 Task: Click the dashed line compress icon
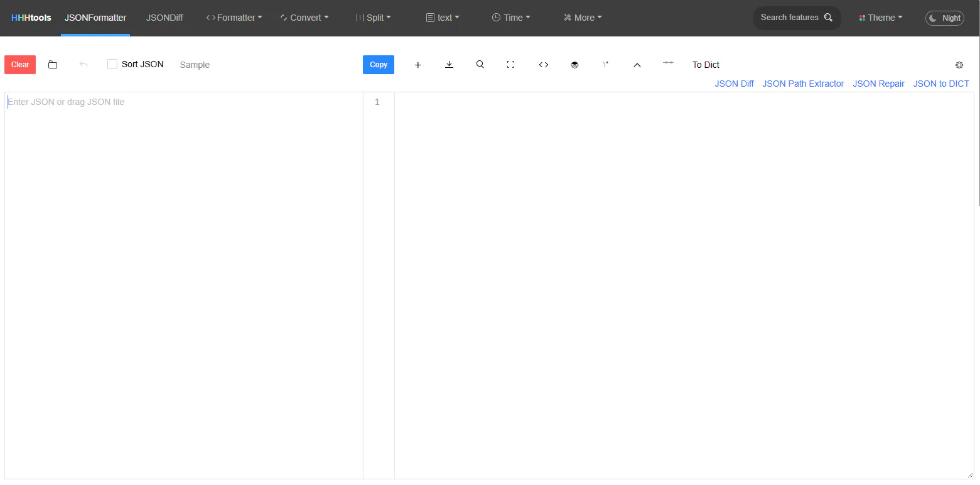click(669, 63)
